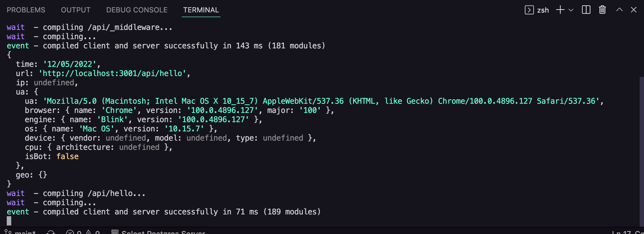Click the error count icon in status bar
The height and width of the screenshot is (234, 644).
tap(70, 232)
